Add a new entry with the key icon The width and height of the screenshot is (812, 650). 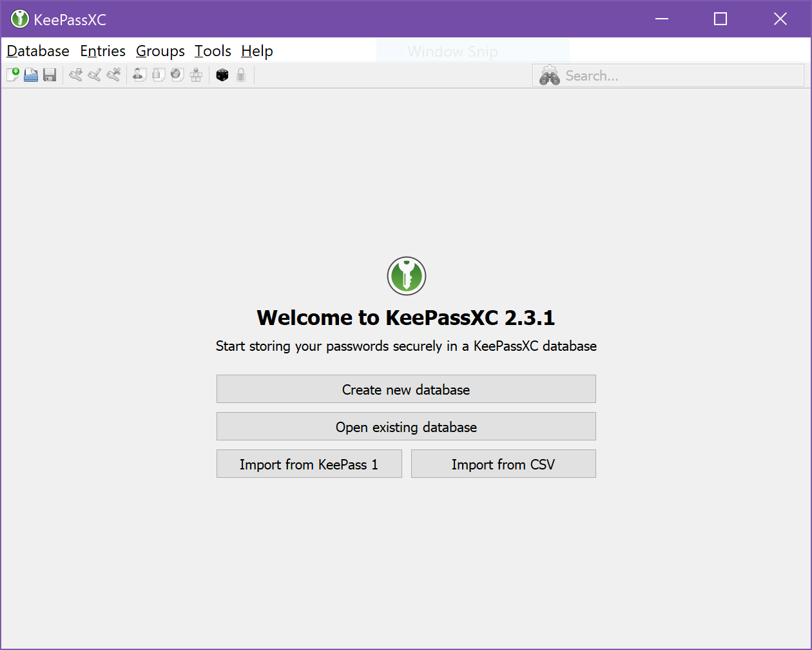coord(75,75)
